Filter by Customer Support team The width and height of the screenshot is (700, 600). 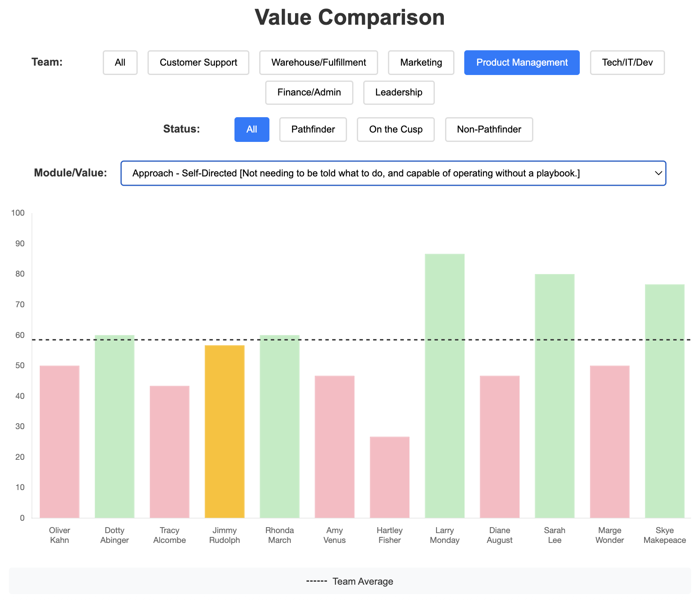(198, 63)
